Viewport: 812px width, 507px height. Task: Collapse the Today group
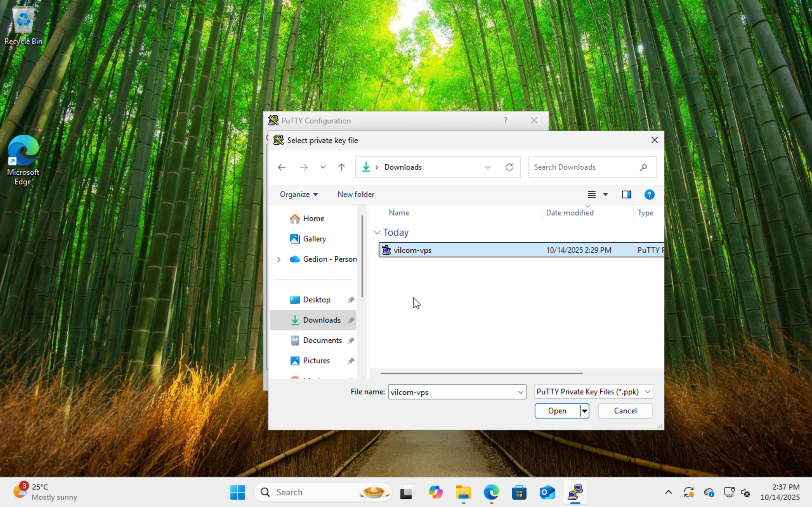coord(377,232)
